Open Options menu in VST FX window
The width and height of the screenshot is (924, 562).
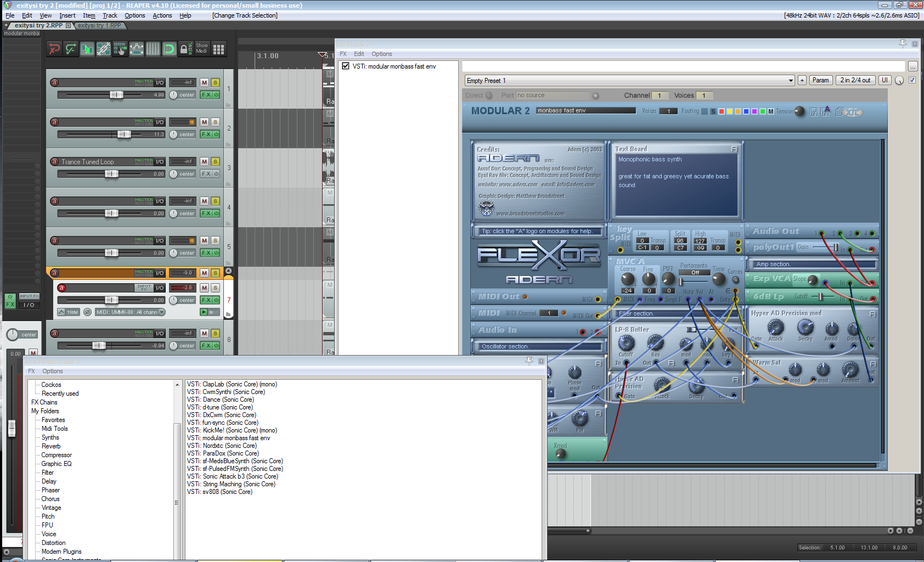(x=381, y=54)
